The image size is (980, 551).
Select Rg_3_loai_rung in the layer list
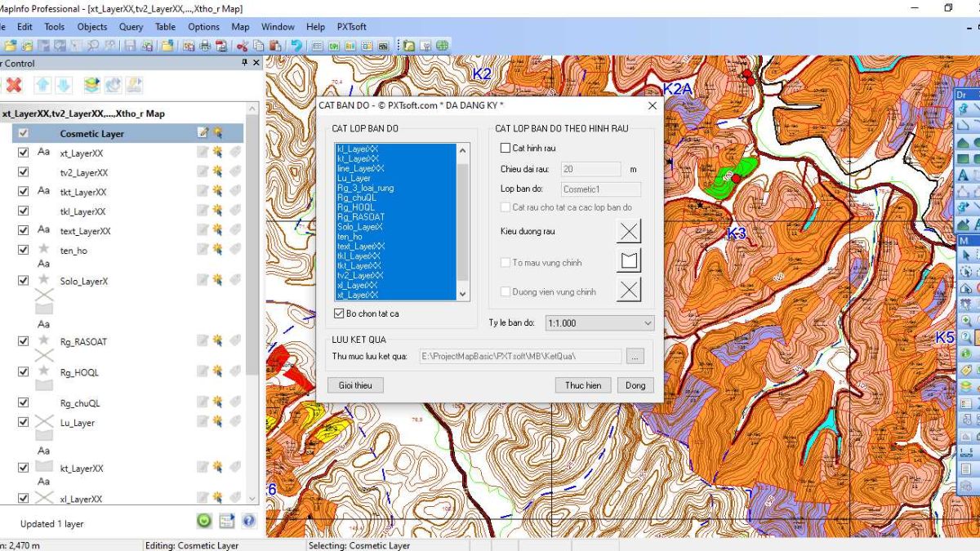pyautogui.click(x=365, y=188)
